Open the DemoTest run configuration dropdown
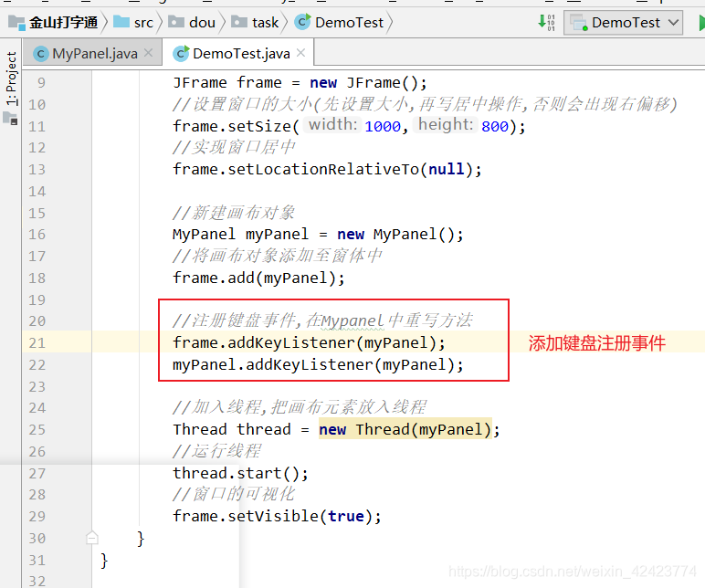Image resolution: width=705 pixels, height=588 pixels. pyautogui.click(x=623, y=23)
